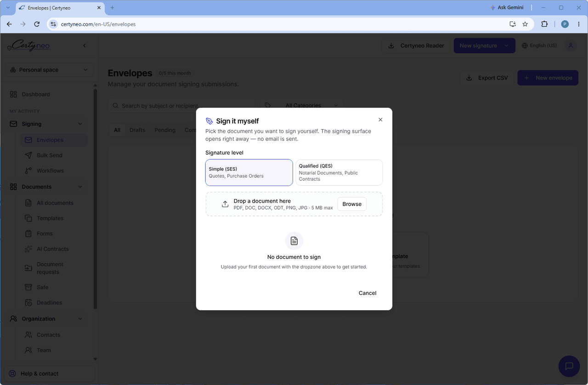588x385 pixels.
Task: Close the Sign it myself dialog
Action: point(380,119)
